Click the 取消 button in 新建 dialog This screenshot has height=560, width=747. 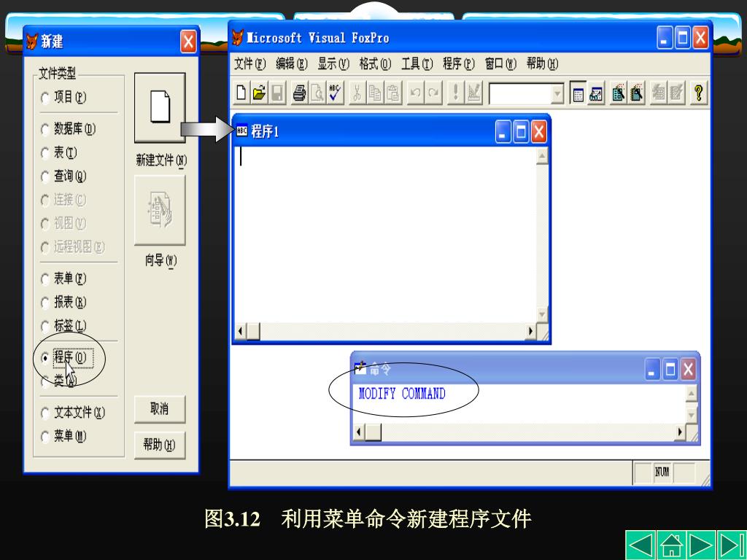160,409
